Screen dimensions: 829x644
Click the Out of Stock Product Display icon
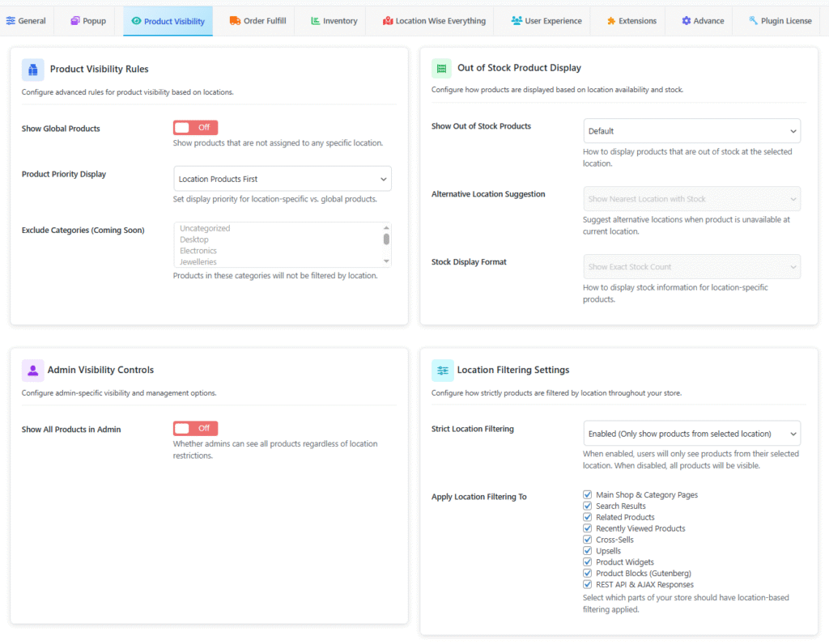[x=441, y=68]
